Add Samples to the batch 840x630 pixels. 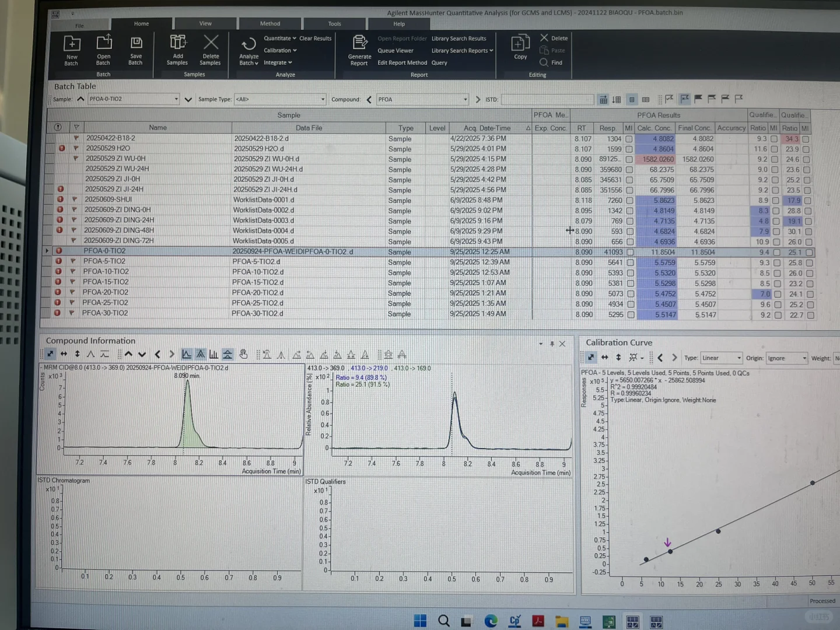[177, 50]
